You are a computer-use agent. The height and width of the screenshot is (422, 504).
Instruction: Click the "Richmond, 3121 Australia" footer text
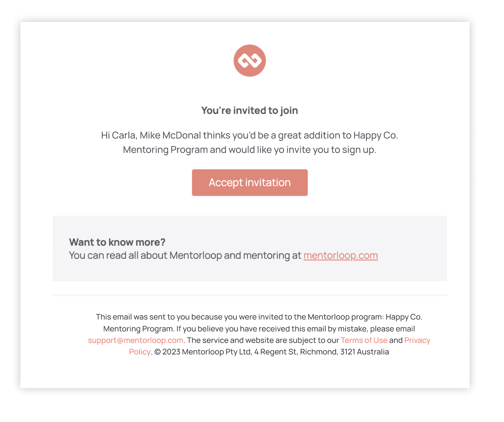point(344,352)
